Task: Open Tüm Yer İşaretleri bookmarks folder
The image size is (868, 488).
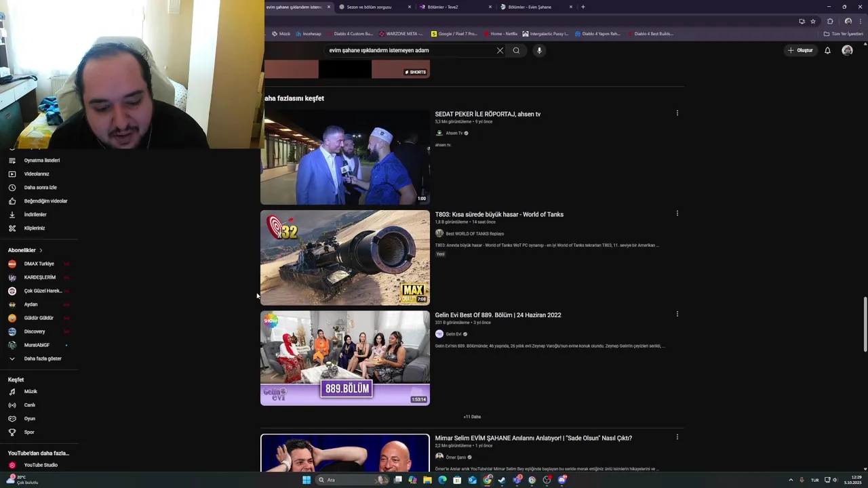Action: (x=843, y=33)
